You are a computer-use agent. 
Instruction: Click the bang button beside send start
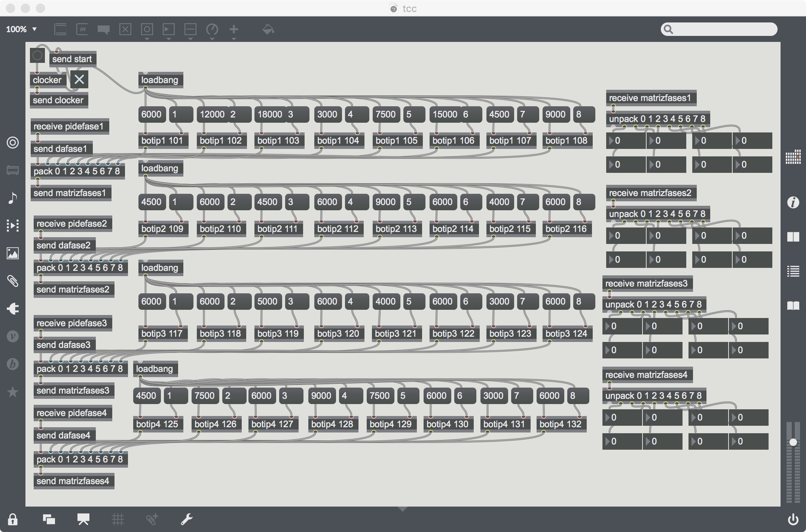click(37, 56)
